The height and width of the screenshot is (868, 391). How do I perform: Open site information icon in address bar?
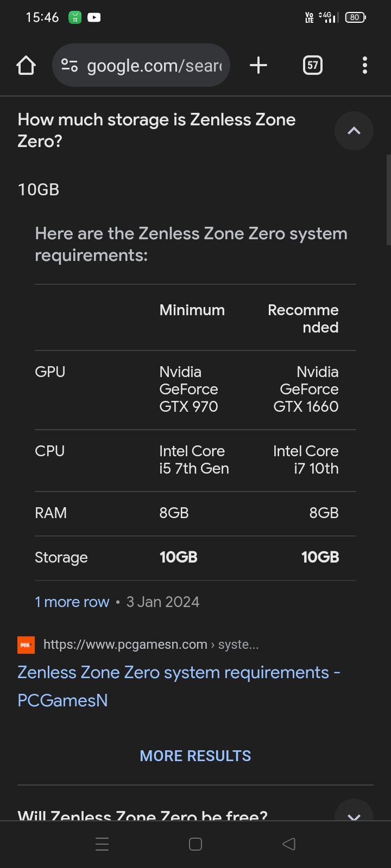(70, 66)
